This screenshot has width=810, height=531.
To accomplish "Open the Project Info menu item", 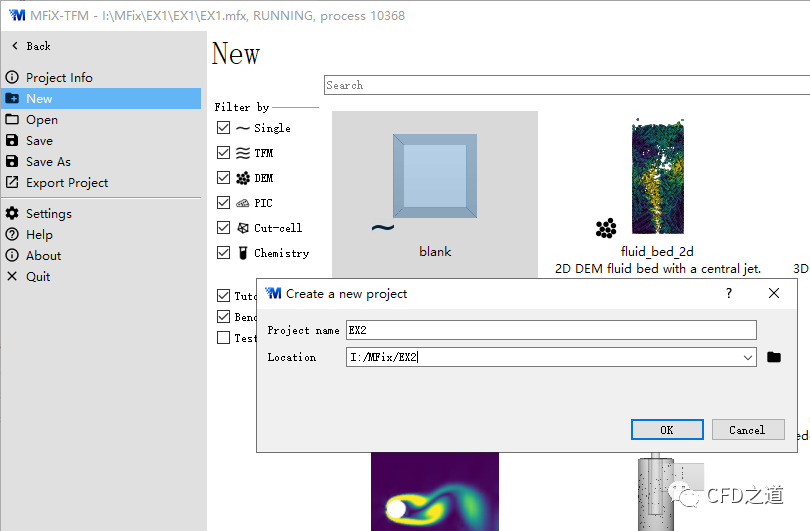I will (101, 77).
